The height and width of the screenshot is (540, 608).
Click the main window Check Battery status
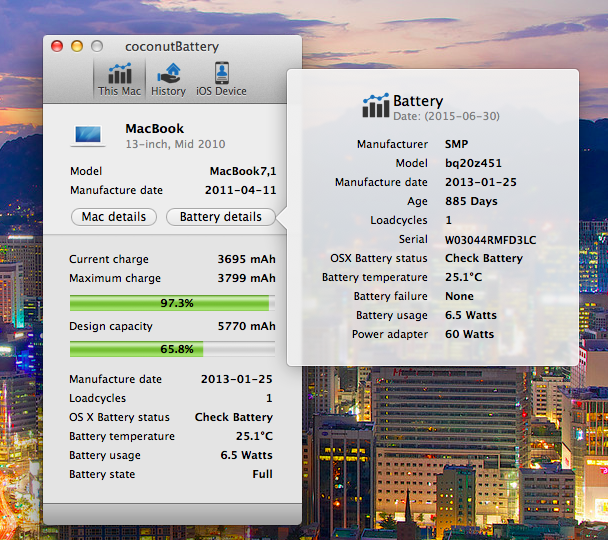(234, 417)
